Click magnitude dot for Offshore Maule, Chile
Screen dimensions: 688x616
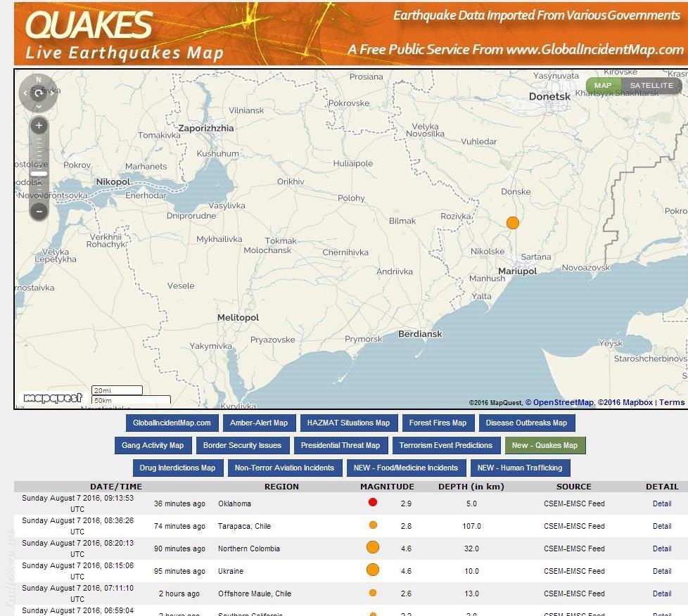pyautogui.click(x=373, y=593)
